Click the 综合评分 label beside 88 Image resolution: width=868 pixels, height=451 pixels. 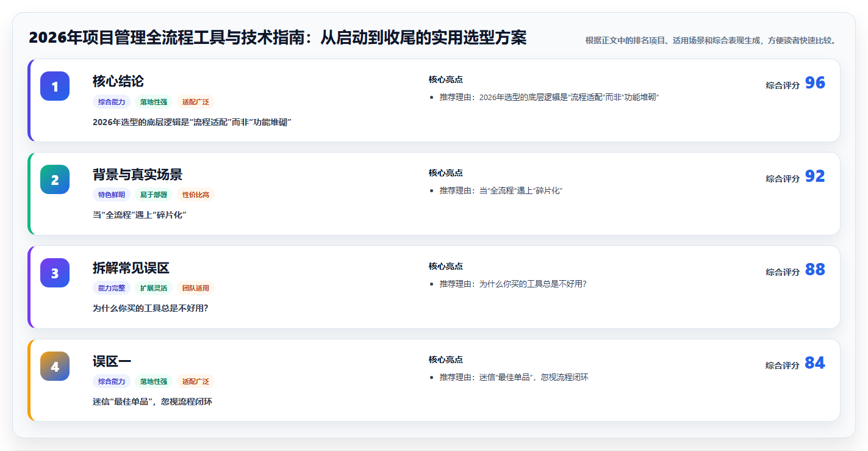(x=783, y=272)
